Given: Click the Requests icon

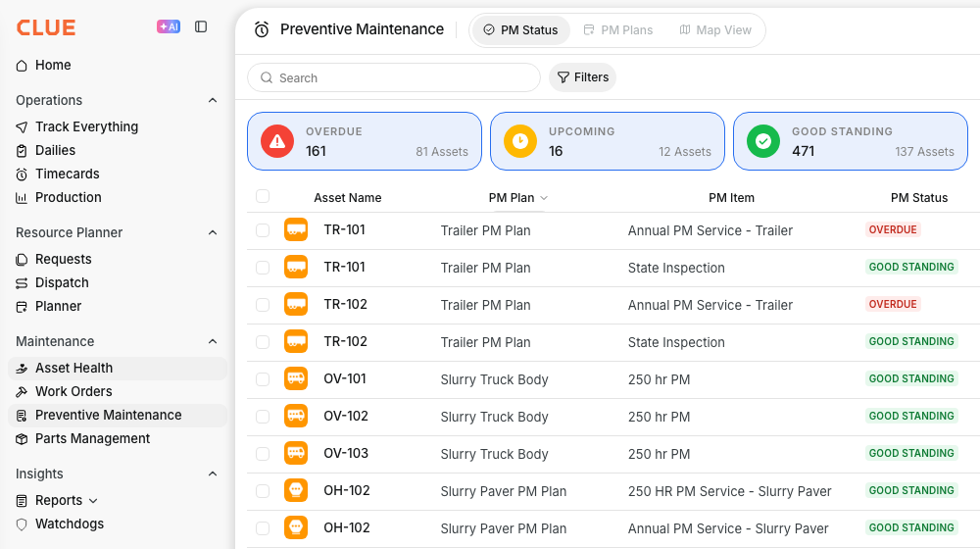Looking at the screenshot, I should point(22,260).
